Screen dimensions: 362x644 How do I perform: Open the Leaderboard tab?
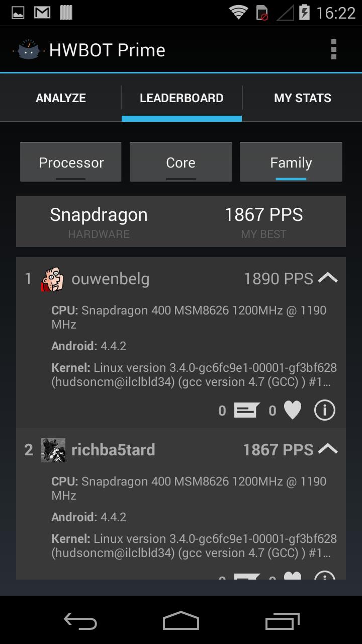(182, 98)
